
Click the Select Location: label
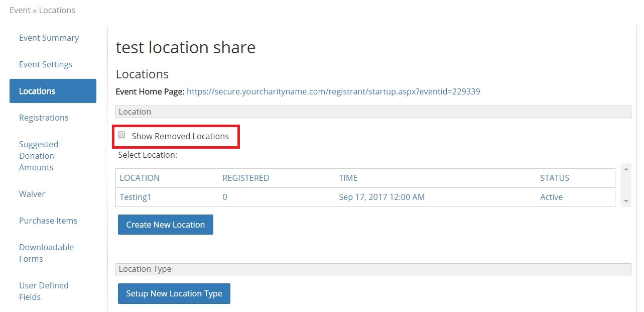point(148,155)
